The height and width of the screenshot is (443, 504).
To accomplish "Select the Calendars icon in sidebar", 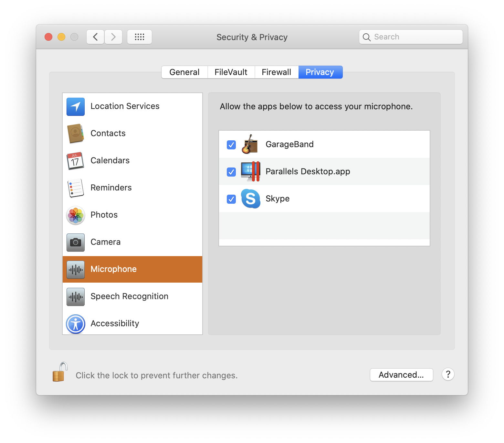I will coord(76,161).
